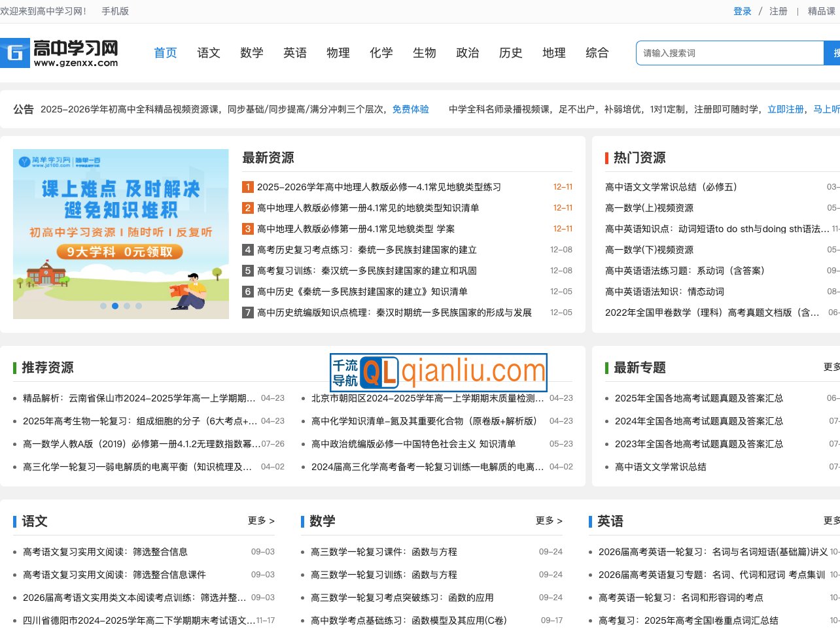
Task: Click the 精品课 link at top right
Action: [x=822, y=11]
